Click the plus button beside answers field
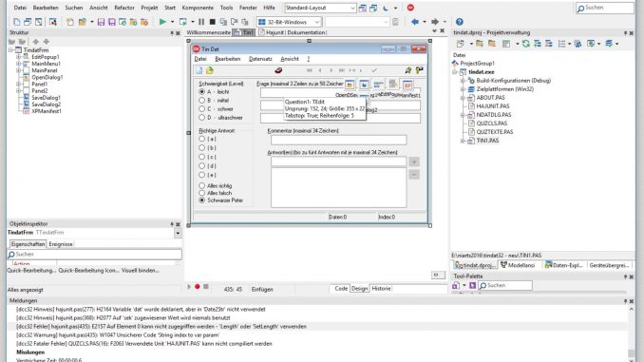The height and width of the screenshot is (362, 644). (x=414, y=162)
